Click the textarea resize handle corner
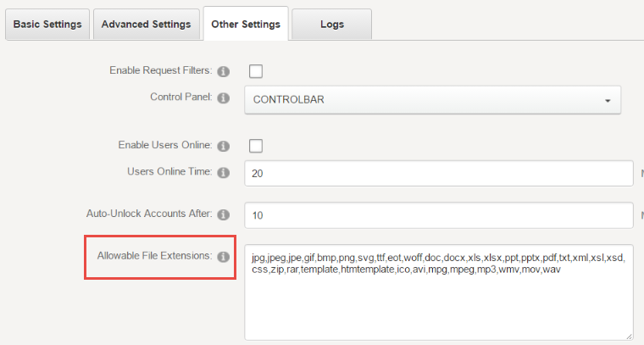Image resolution: width=644 pixels, height=345 pixels. point(629,336)
